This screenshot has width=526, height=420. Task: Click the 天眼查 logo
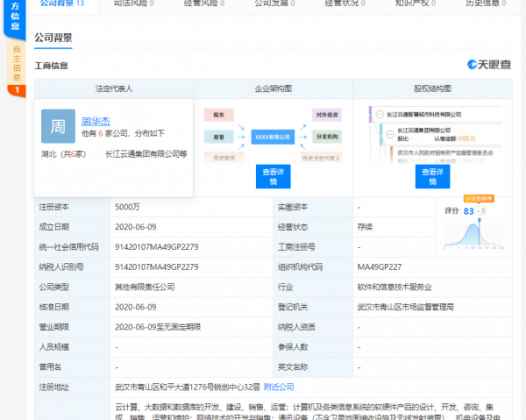(489, 64)
